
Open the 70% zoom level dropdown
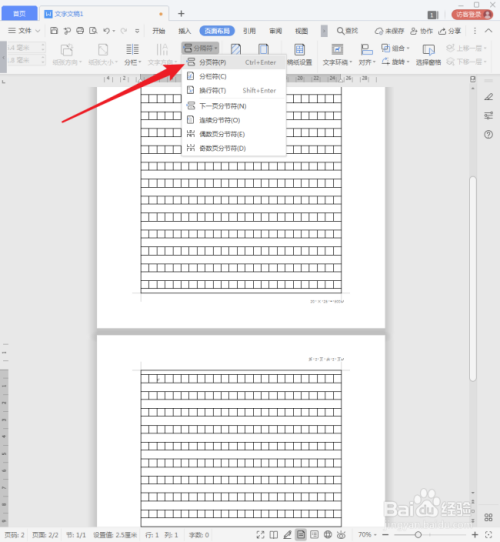(367, 534)
